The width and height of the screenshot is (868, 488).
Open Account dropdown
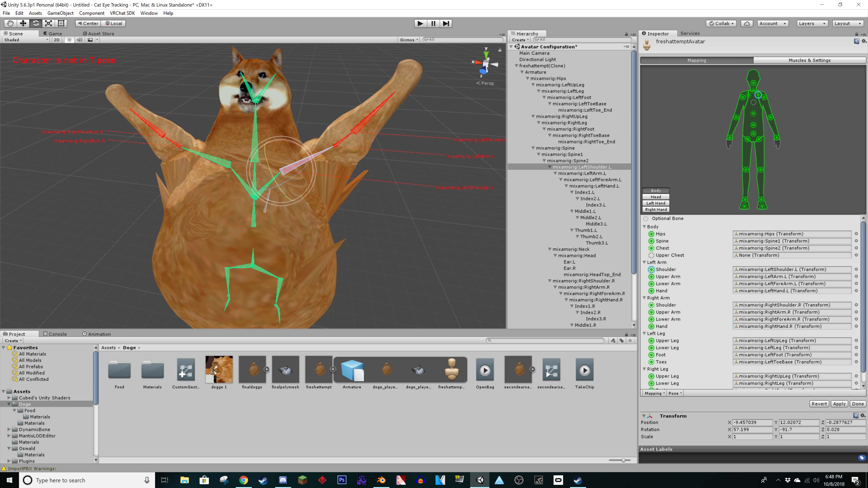pos(772,23)
